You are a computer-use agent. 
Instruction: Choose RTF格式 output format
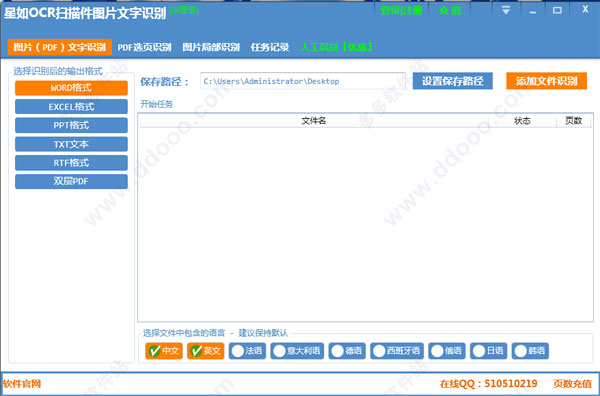tap(71, 163)
